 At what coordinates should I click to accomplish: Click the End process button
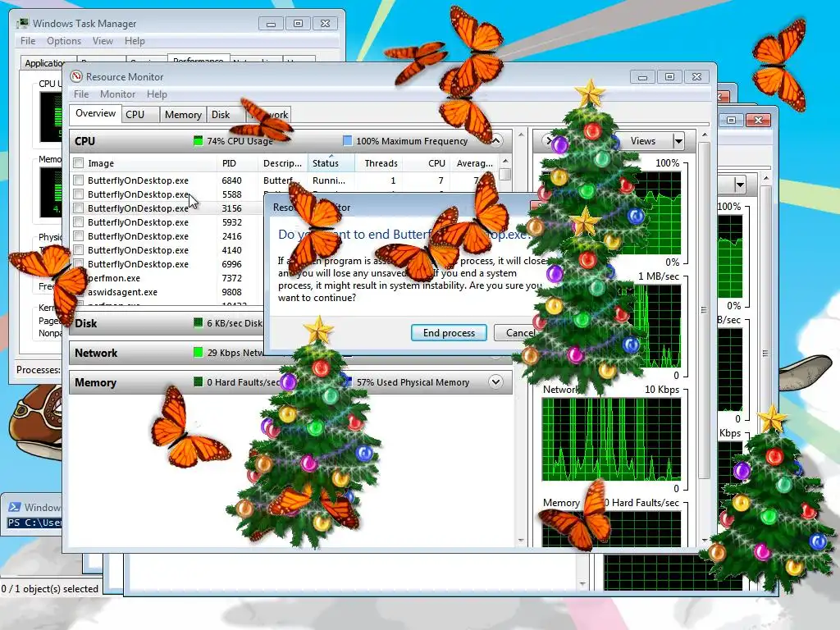tap(449, 333)
